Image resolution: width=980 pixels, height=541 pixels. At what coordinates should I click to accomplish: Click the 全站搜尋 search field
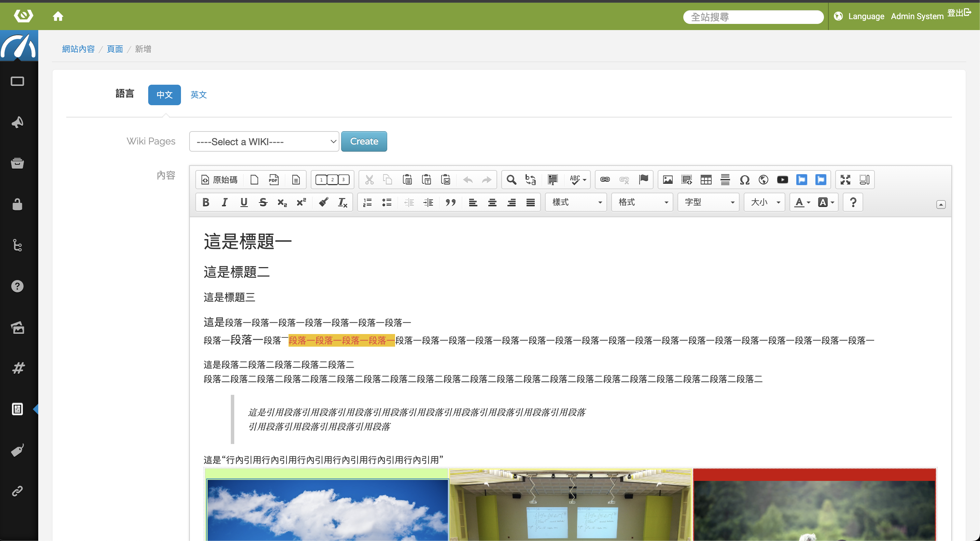[753, 17]
